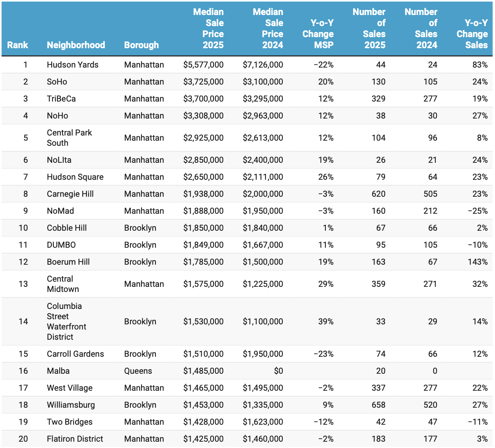This screenshot has height=448, width=495.
Task: Sort by Number of Sales 2024 header
Action: tap(421, 28)
